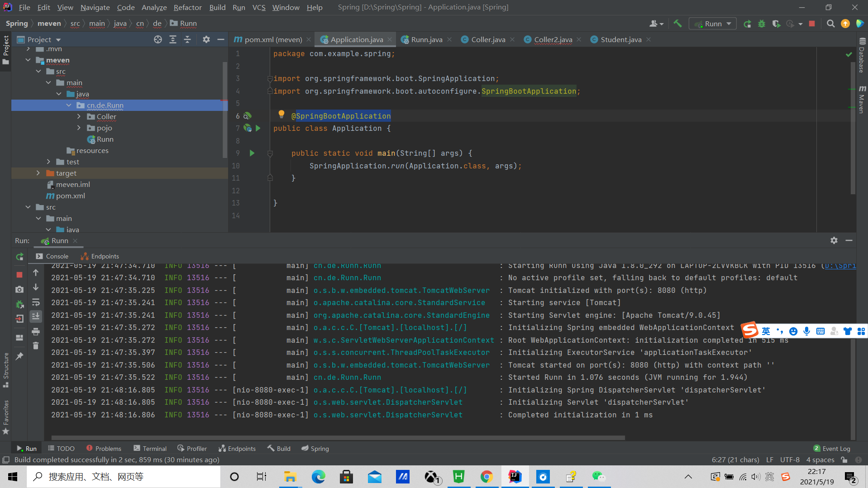Expand the test folder
Viewport: 868px width, 488px height.
(x=49, y=162)
